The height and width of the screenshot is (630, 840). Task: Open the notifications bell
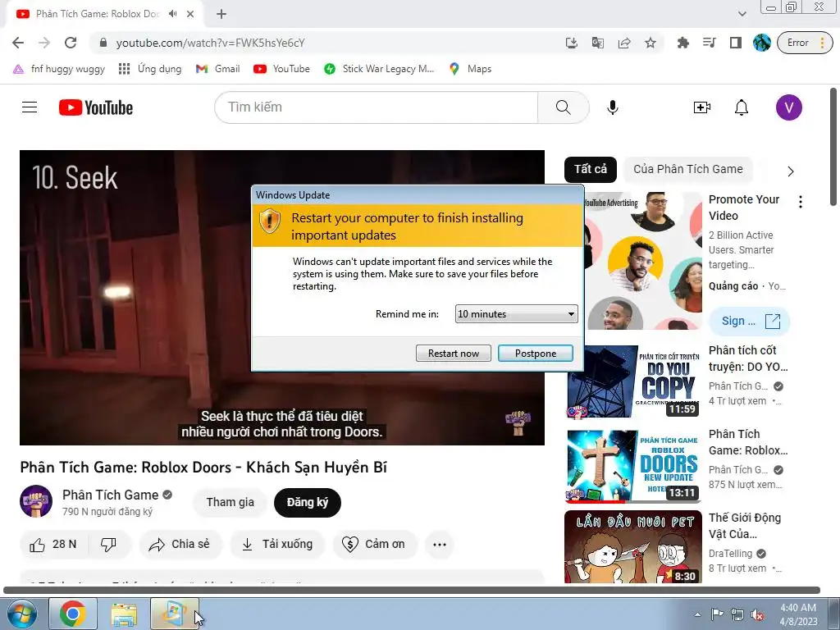742,107
